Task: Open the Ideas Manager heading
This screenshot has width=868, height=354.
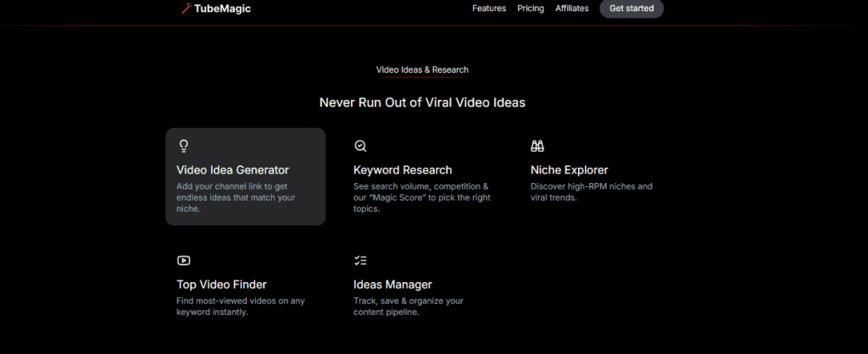Action: pyautogui.click(x=392, y=285)
